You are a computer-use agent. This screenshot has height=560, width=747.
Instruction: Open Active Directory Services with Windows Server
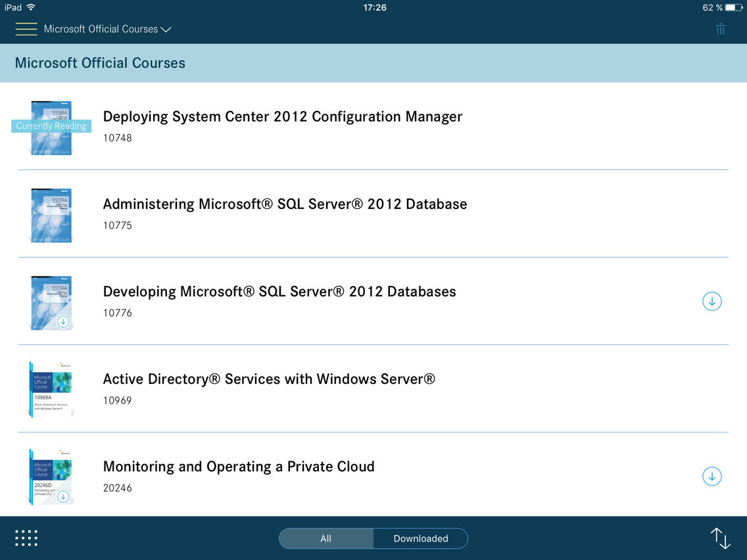coord(269,379)
